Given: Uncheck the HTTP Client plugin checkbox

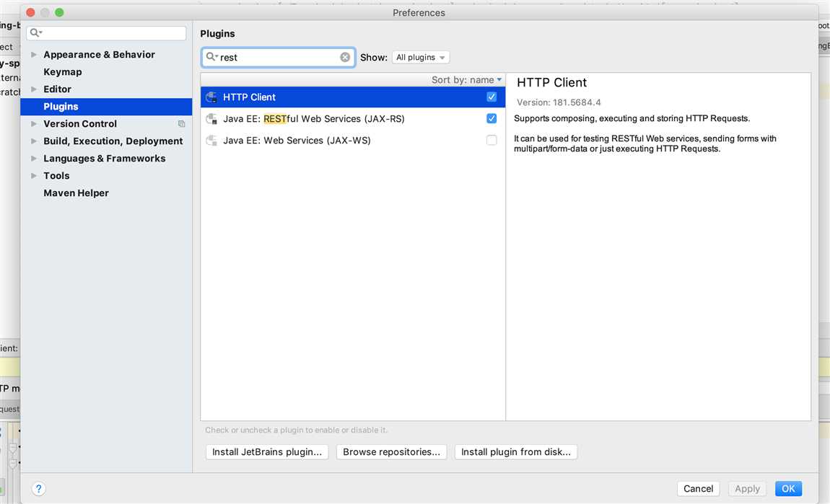Looking at the screenshot, I should click(492, 97).
